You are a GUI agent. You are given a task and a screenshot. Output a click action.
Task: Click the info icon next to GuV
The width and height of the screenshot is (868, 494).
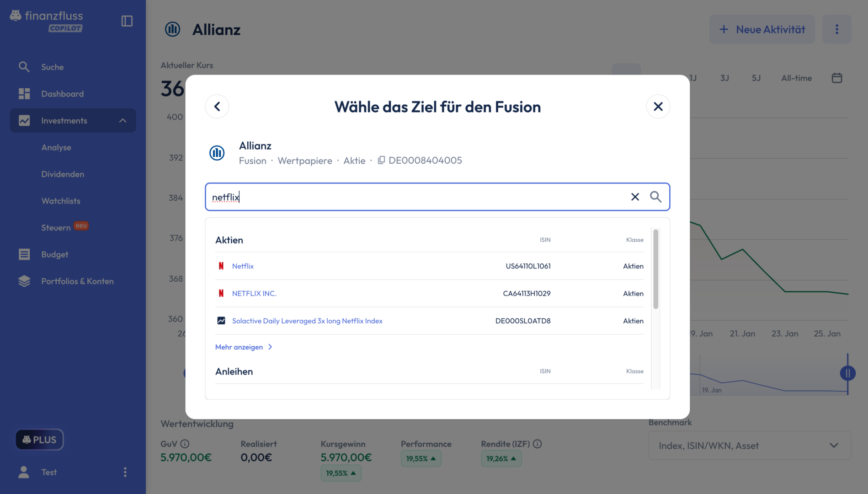(185, 444)
